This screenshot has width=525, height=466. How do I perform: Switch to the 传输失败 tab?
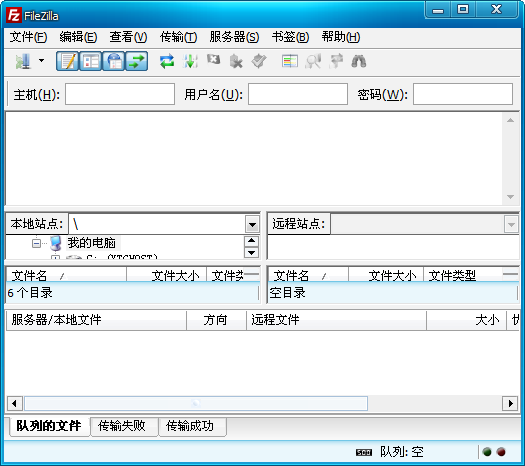(122, 426)
